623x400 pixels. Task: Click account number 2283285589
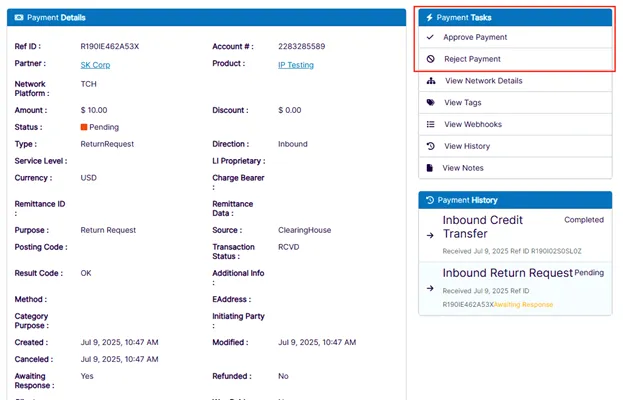(302, 46)
